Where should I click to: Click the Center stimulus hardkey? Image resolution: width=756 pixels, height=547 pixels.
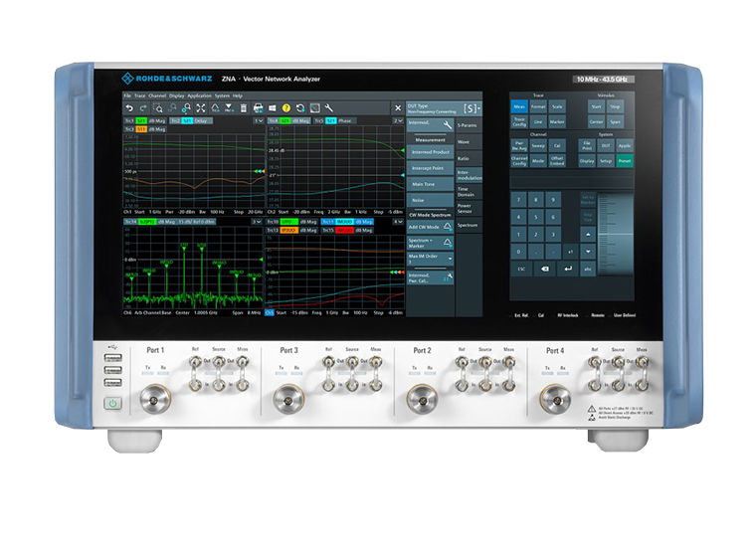[x=597, y=121]
